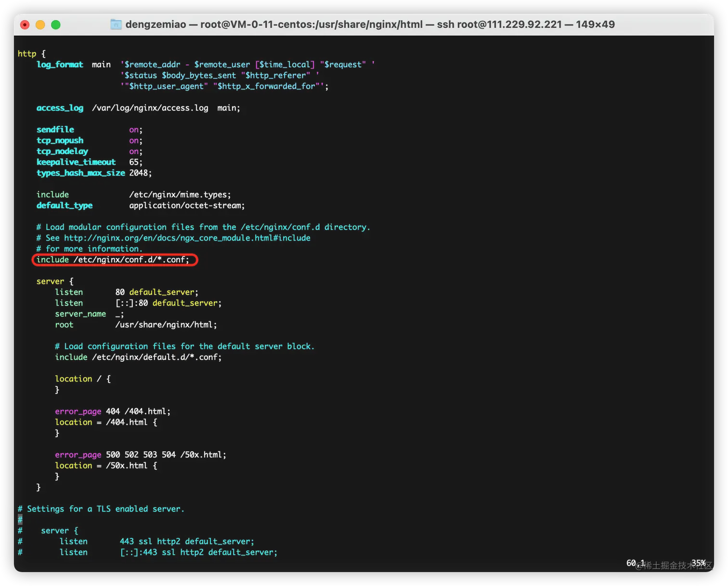Click the "443 ssl http2 default_server;" listen value
This screenshot has height=586, width=728.
pyautogui.click(x=187, y=541)
